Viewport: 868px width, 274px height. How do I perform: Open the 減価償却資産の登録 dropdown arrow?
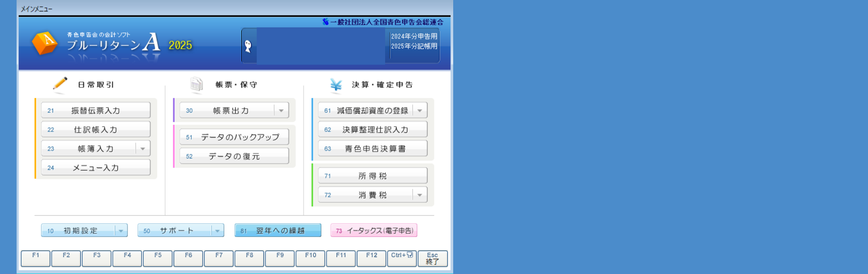pos(420,111)
